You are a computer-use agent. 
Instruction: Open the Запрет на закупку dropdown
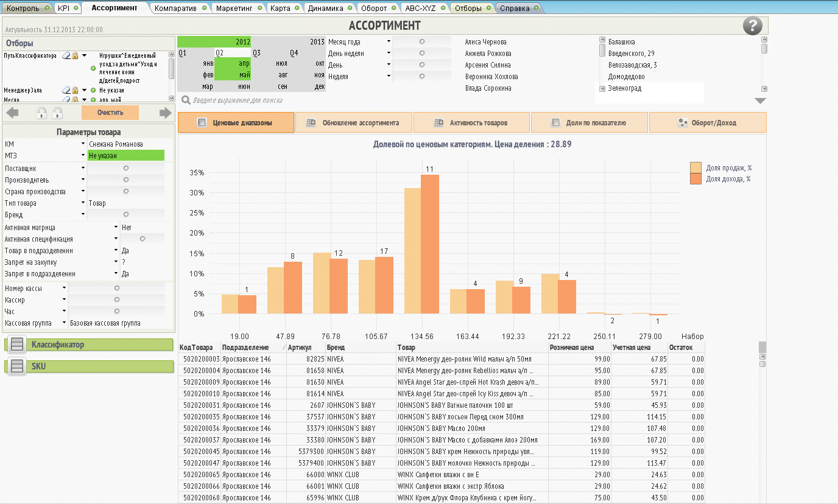pos(116,262)
